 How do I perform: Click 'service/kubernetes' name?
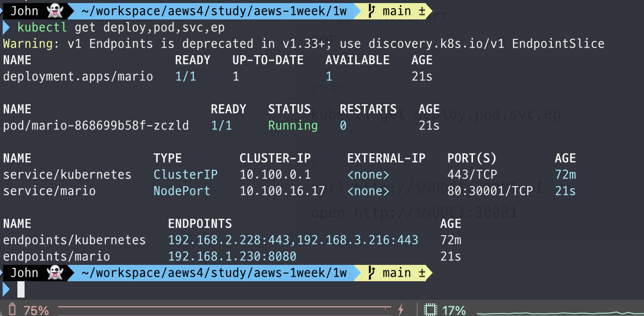click(67, 174)
